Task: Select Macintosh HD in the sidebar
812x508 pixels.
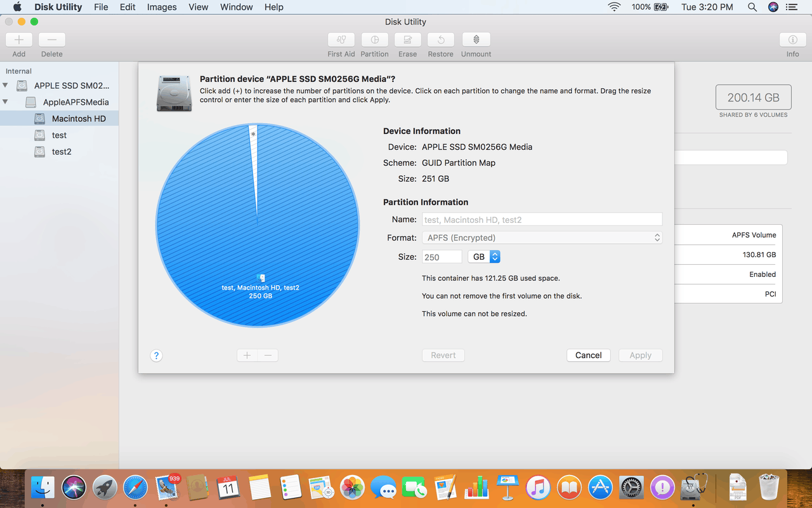Action: click(59, 119)
